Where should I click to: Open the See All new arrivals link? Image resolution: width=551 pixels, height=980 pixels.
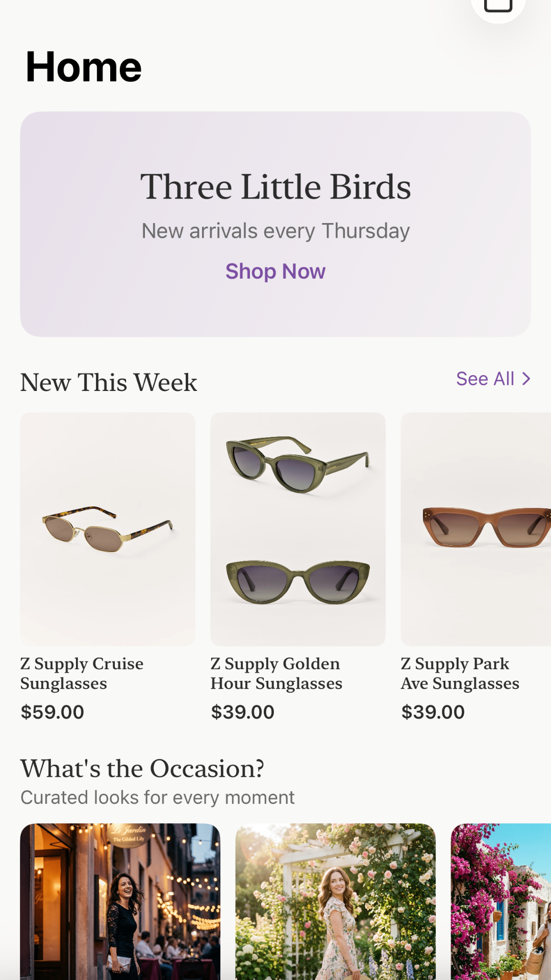(485, 379)
